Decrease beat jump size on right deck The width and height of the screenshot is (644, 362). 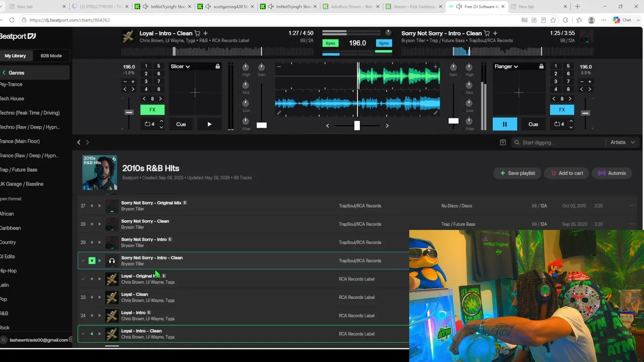(554, 99)
